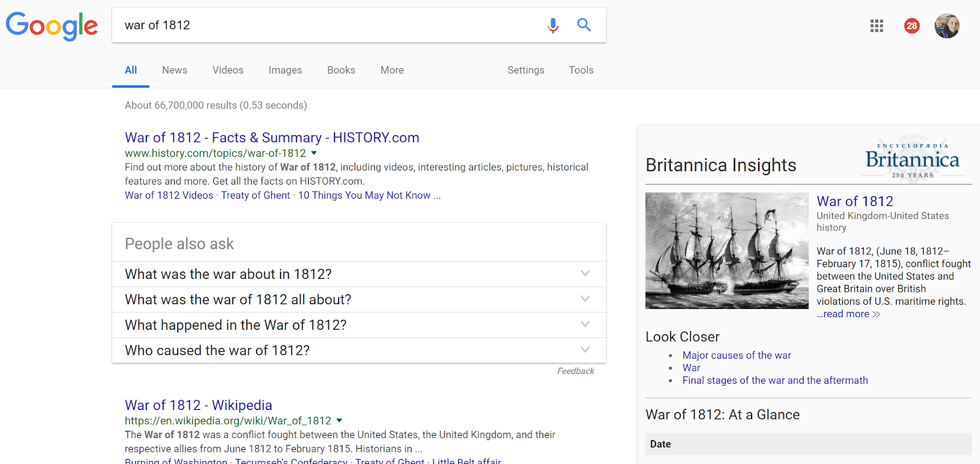Open search Settings
Screen dimensions: 980x464
[526, 70]
